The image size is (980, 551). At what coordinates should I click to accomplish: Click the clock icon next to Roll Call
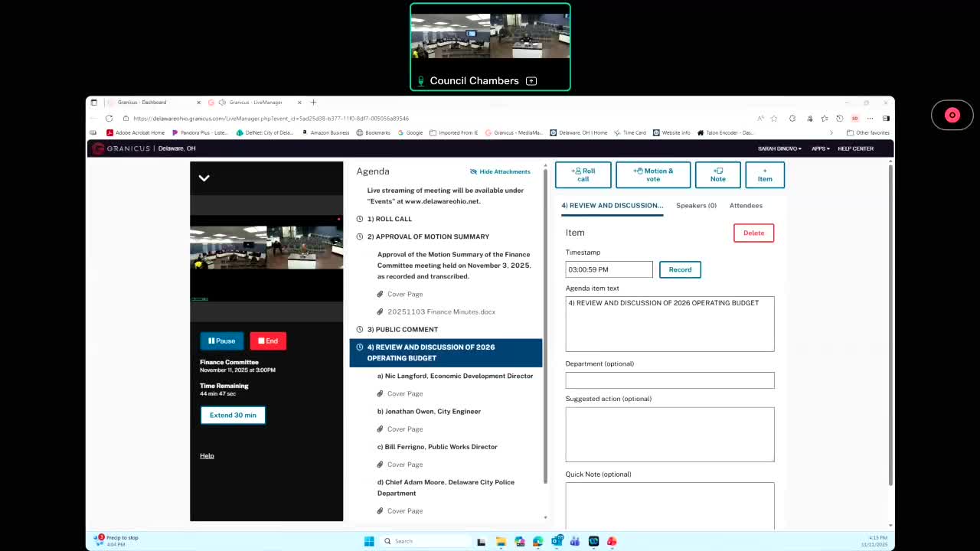click(x=360, y=219)
